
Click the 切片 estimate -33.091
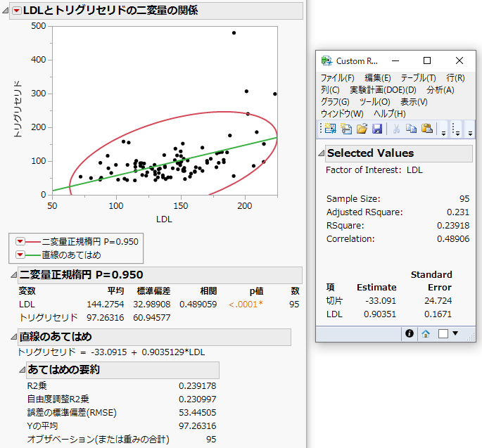click(x=381, y=300)
